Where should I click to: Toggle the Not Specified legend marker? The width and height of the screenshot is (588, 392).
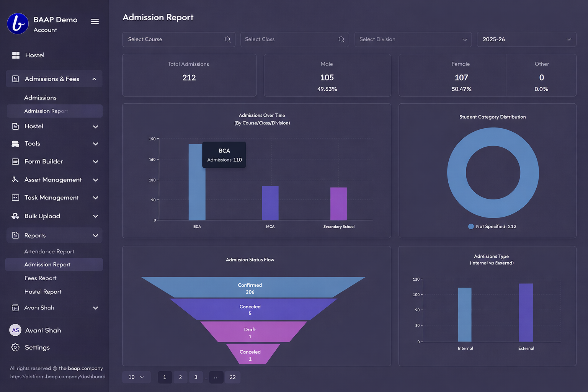coord(471,227)
